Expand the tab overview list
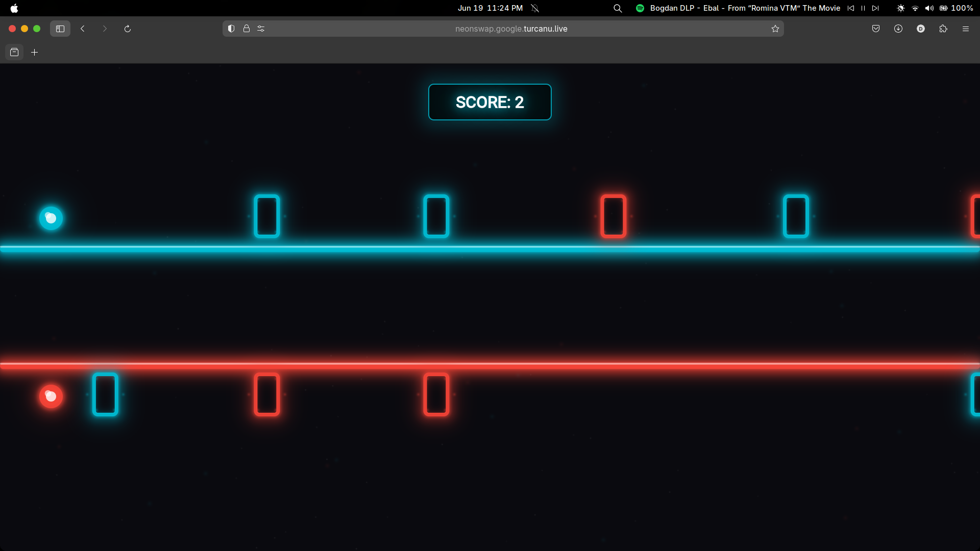Image resolution: width=980 pixels, height=551 pixels. click(14, 52)
